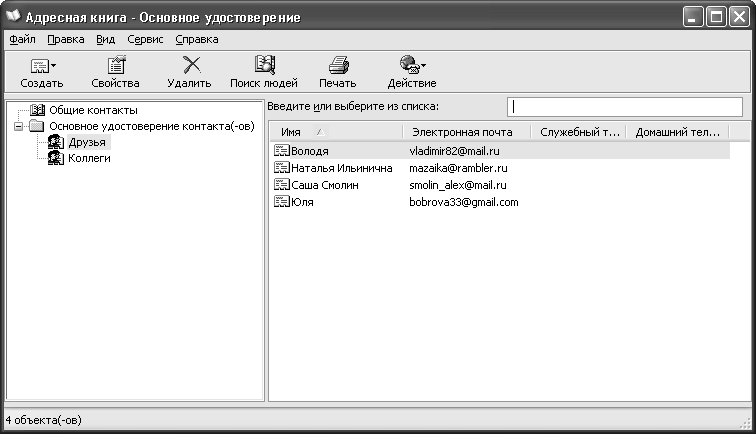
Task: Select the Юля contact name
Action: coord(302,202)
